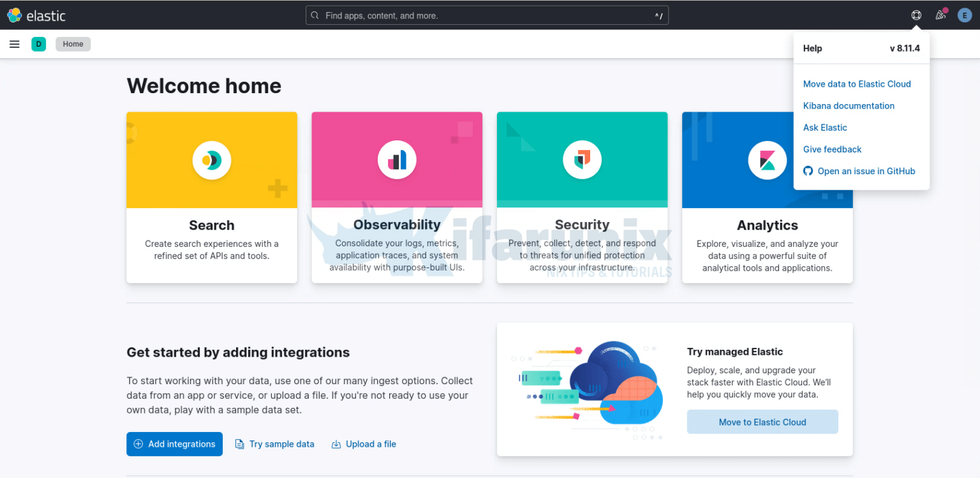Open Upload a file
This screenshot has width=980, height=478.
pyautogui.click(x=364, y=444)
